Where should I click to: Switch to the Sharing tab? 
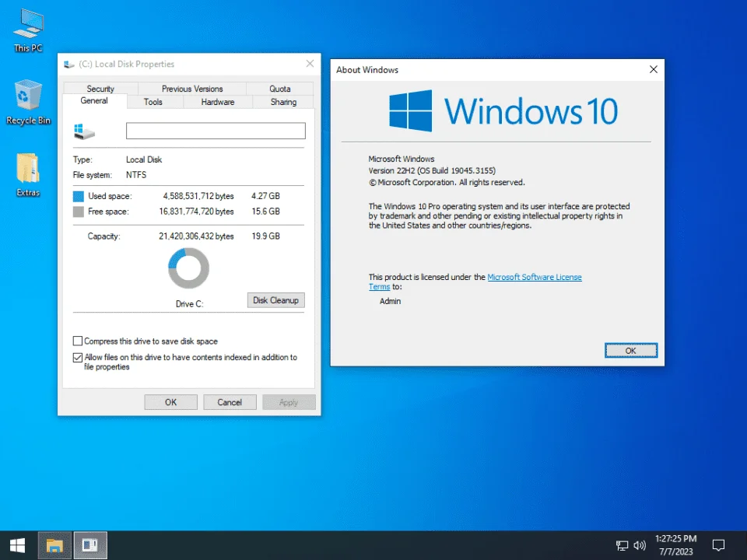pos(283,102)
